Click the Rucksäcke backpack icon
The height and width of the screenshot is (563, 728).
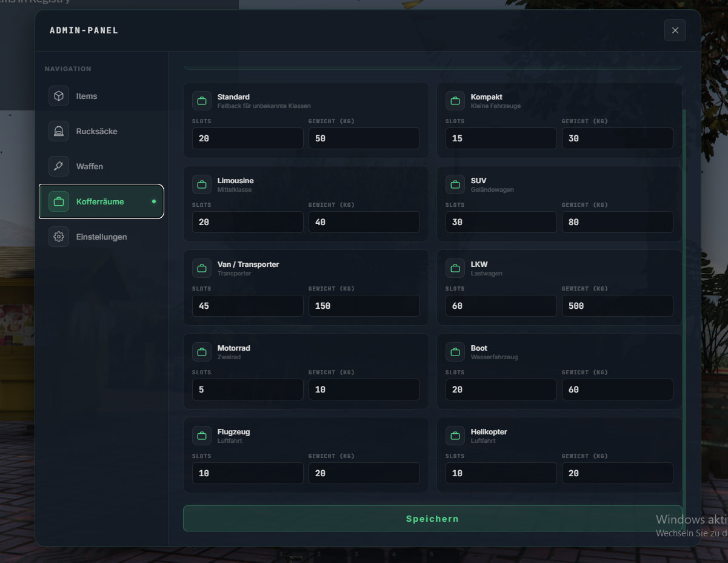pyautogui.click(x=59, y=131)
